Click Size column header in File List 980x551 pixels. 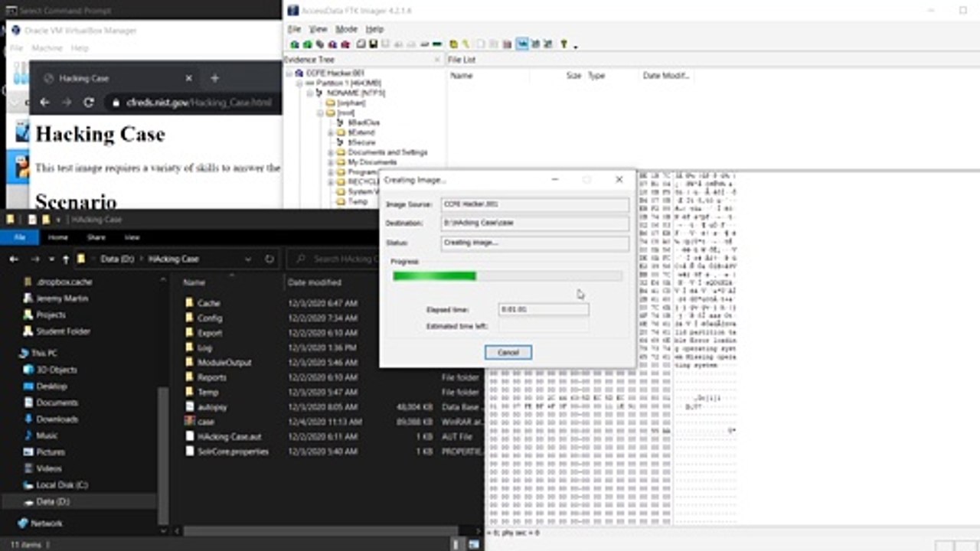coord(573,76)
